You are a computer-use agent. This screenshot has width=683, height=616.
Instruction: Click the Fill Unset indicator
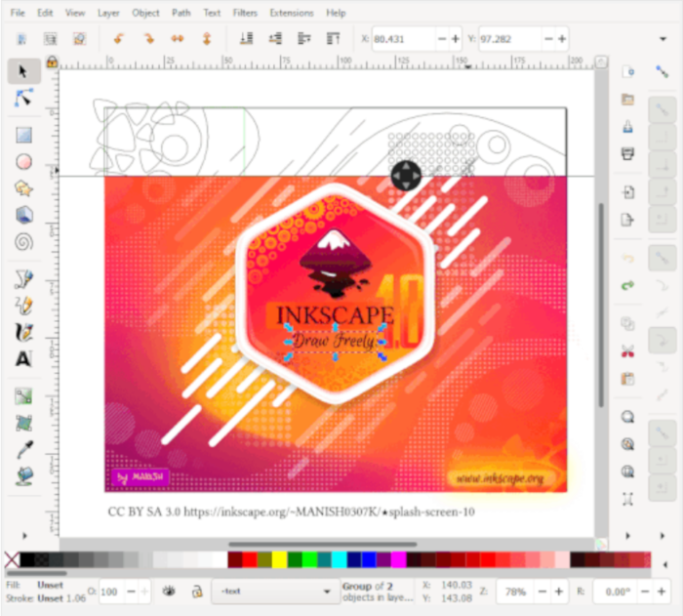pos(50,585)
